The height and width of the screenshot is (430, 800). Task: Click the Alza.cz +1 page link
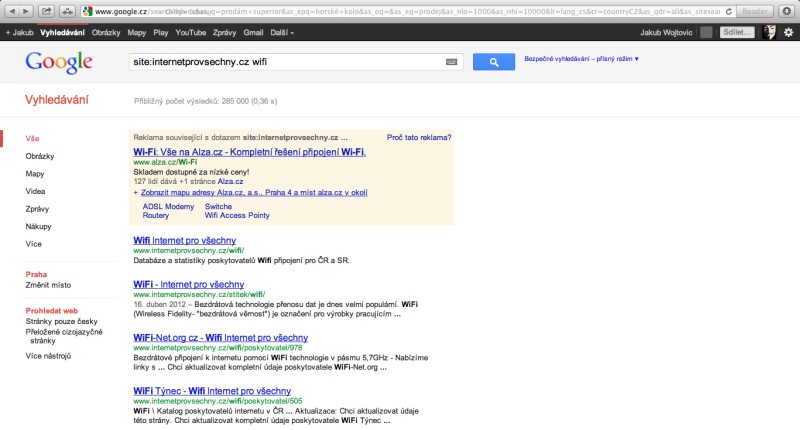[x=230, y=181]
